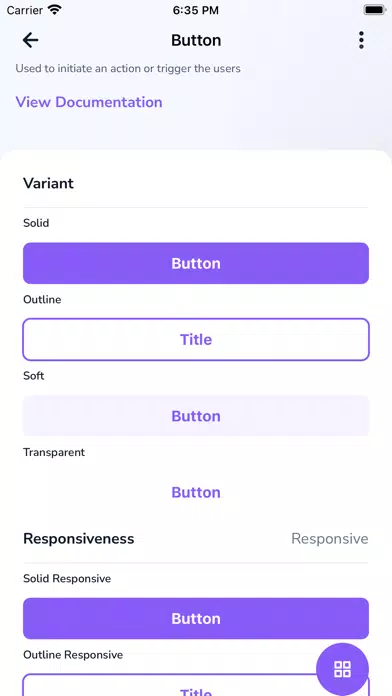Tap the floating grid icon button
The height and width of the screenshot is (696, 392).
(342, 669)
